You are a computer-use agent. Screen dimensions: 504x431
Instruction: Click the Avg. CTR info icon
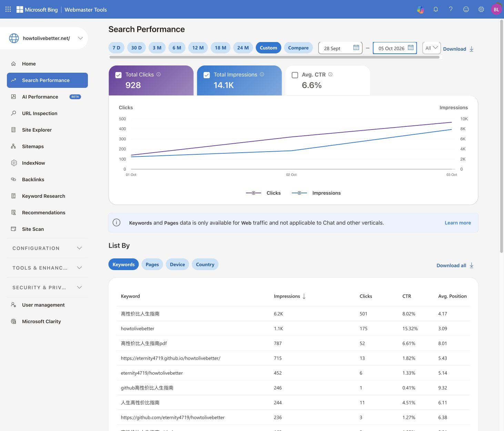330,74
